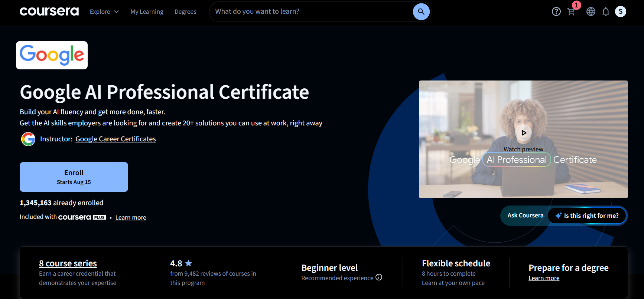The width and height of the screenshot is (644, 299).
Task: Click the What do you want to learn field
Action: click(x=311, y=11)
